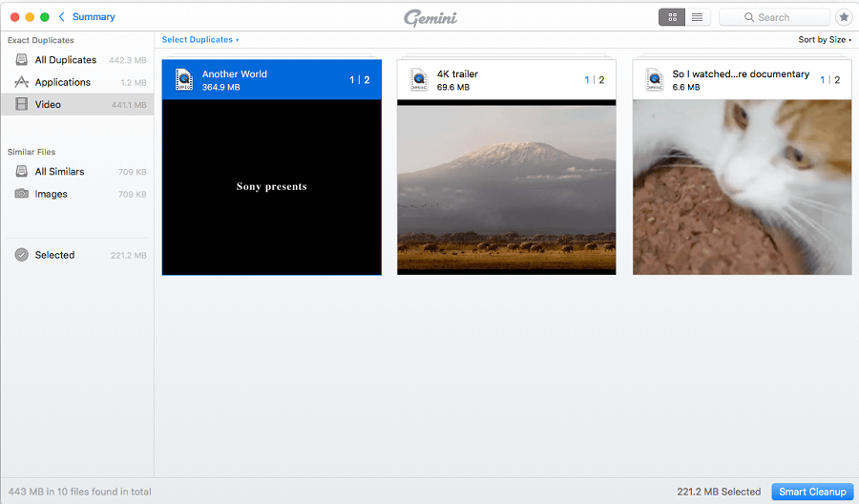Select the 4K trailer thumbnail
859x504 pixels.
pos(506,188)
